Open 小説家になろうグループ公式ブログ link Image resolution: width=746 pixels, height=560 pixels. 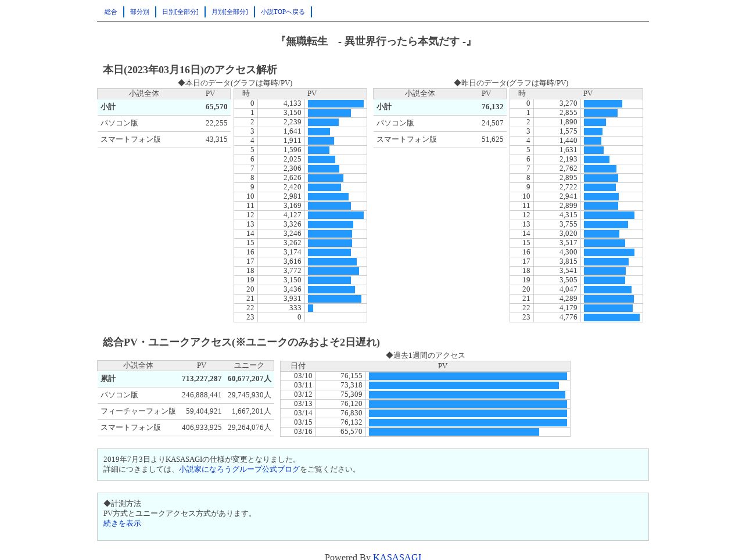pyautogui.click(x=239, y=469)
